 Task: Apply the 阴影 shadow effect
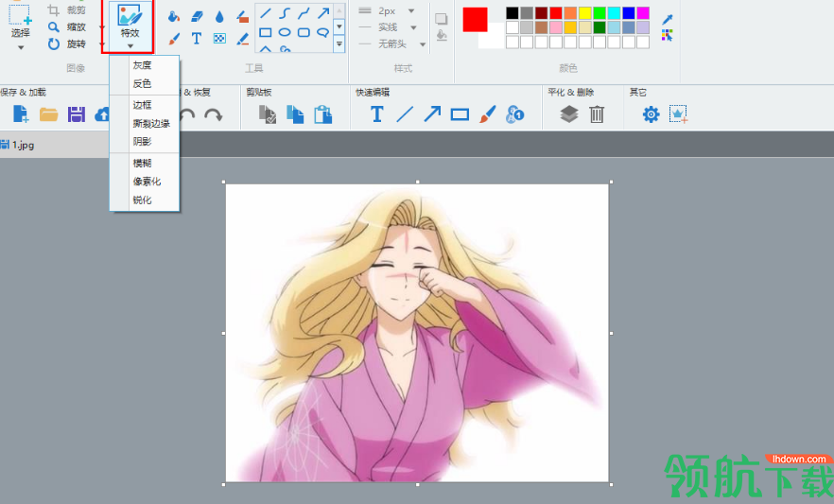pyautogui.click(x=145, y=142)
